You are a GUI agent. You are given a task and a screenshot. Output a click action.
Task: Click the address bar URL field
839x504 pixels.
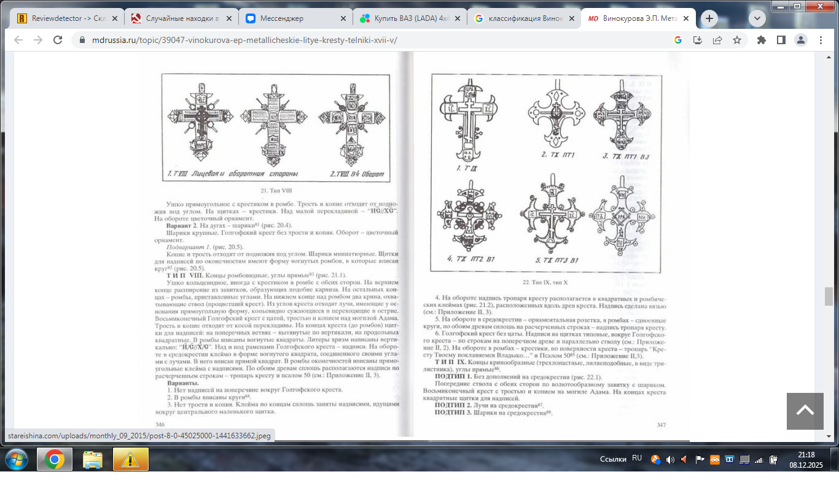point(369,40)
